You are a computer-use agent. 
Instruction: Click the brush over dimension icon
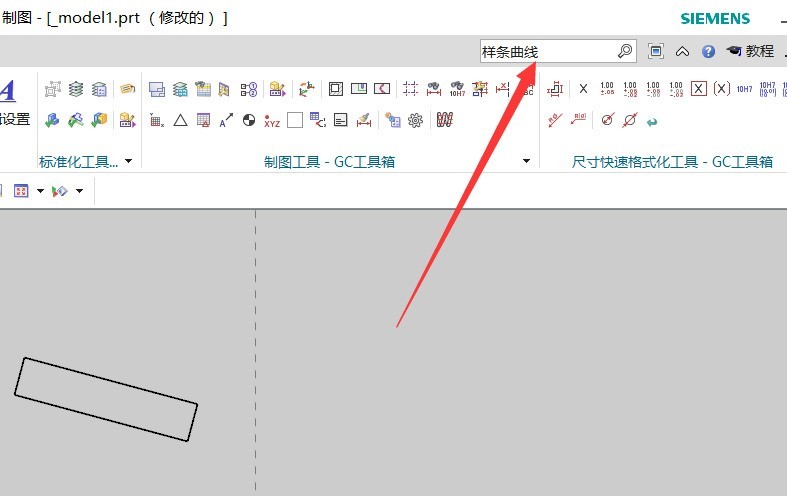364,120
